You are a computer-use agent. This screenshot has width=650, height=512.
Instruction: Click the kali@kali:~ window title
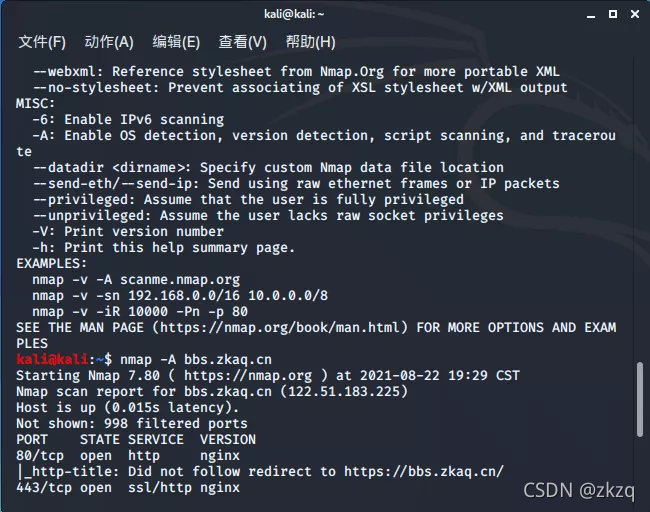pos(294,14)
